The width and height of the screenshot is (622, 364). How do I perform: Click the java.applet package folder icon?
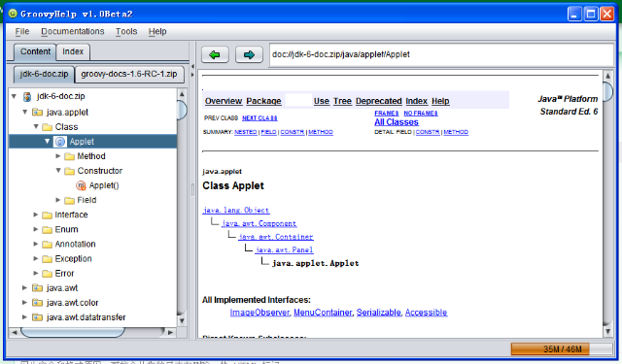37,112
